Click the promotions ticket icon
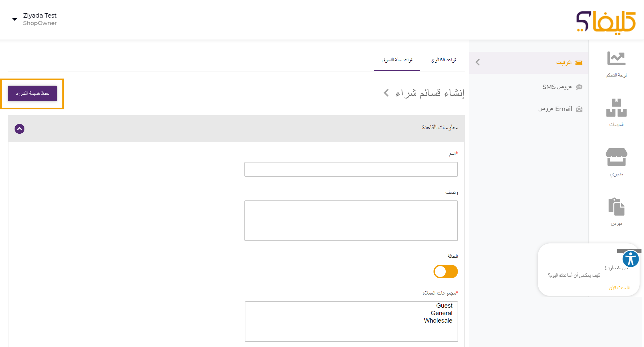The image size is (644, 347). 579,63
